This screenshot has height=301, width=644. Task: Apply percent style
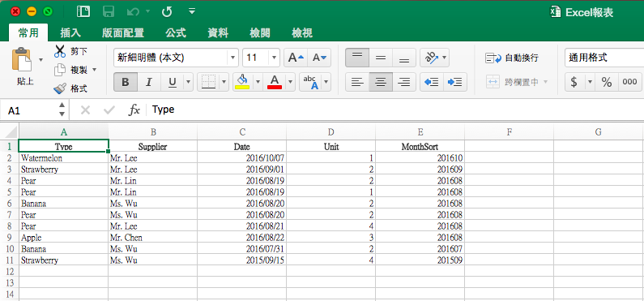tap(607, 82)
